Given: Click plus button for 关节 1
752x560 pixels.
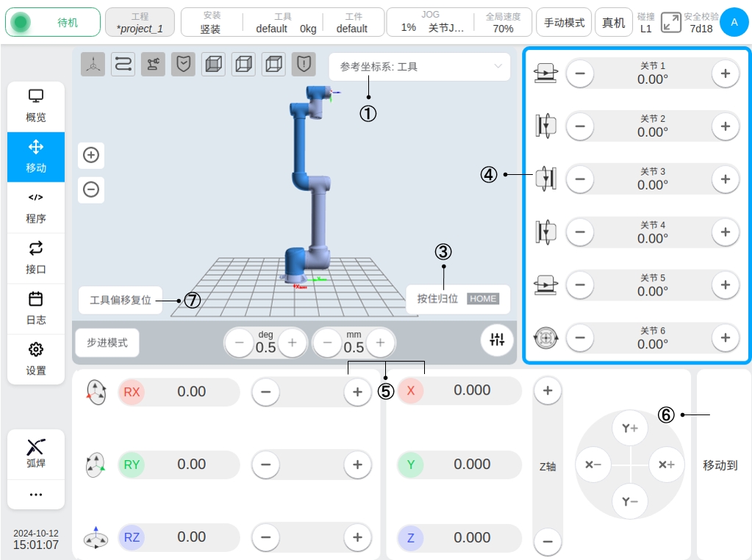Looking at the screenshot, I should pyautogui.click(x=725, y=73).
